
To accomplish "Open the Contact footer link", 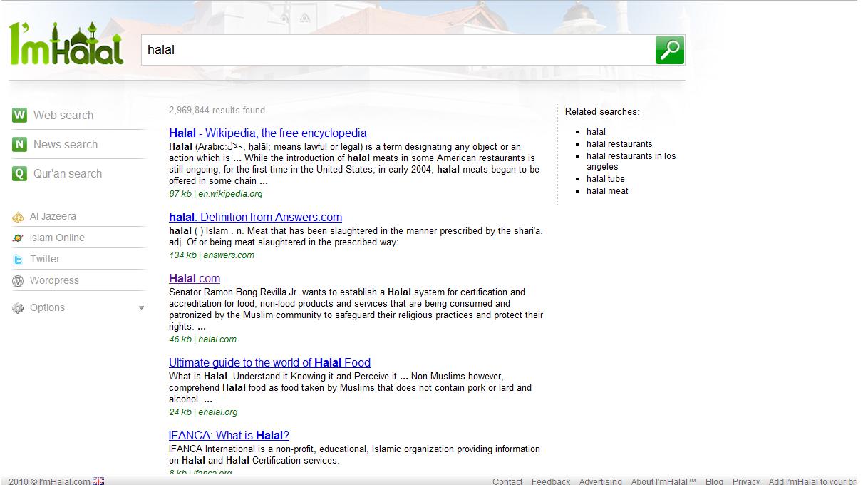I will [x=507, y=481].
